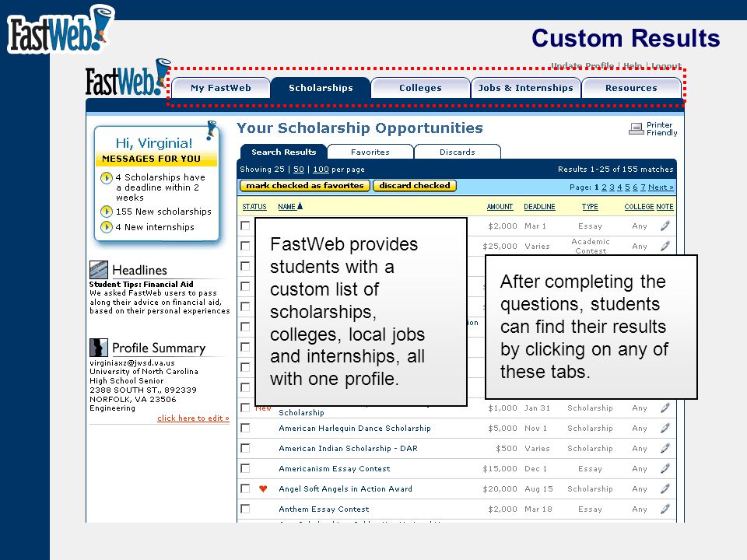
Task: Sort by the TYPE column
Action: point(590,207)
